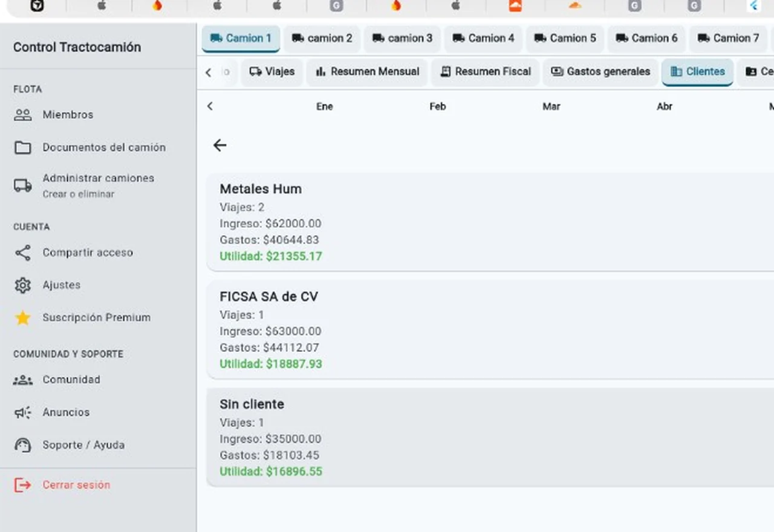Click Viajes: 2 under Metales Hum
Screen dimensions: 774x532
[x=242, y=207]
